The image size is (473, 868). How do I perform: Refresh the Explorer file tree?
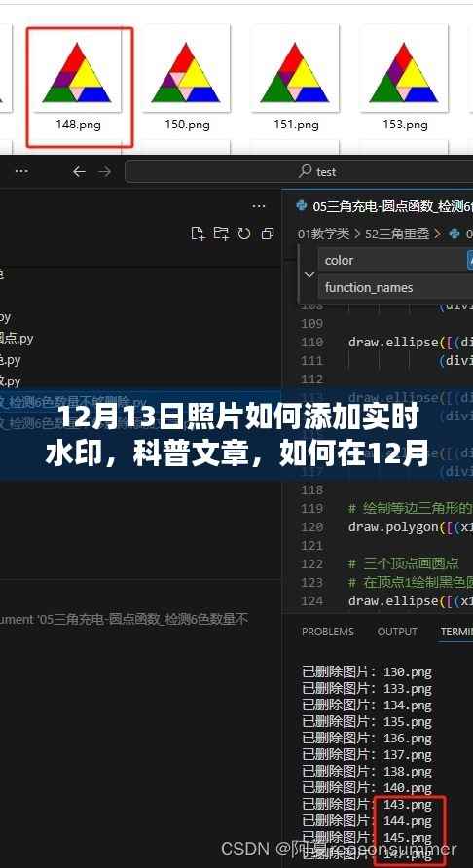point(244,234)
